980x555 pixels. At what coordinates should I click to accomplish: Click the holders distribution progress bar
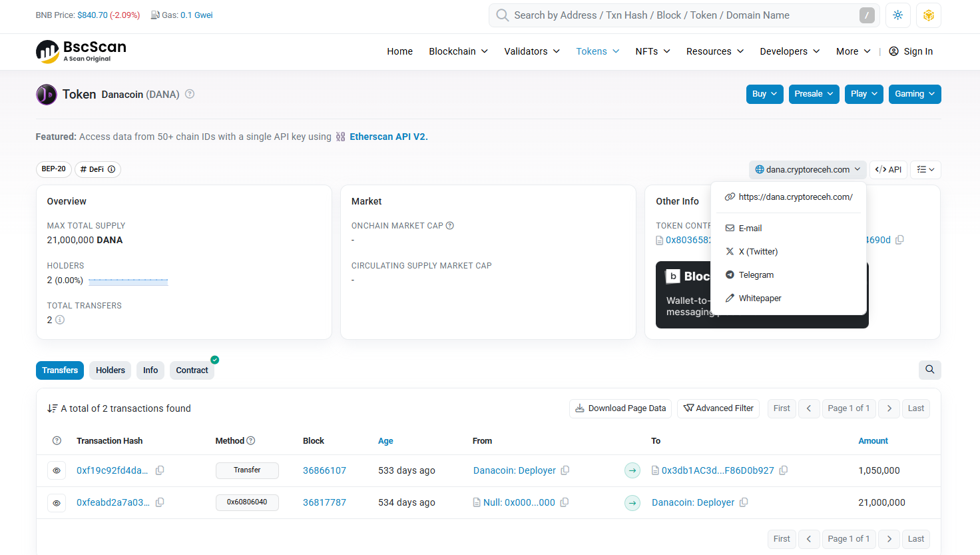click(128, 281)
